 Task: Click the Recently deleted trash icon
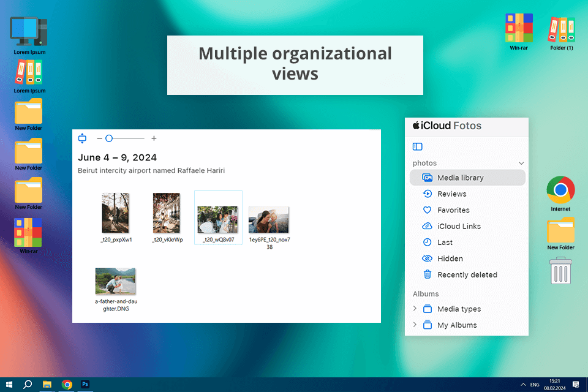pyautogui.click(x=427, y=275)
